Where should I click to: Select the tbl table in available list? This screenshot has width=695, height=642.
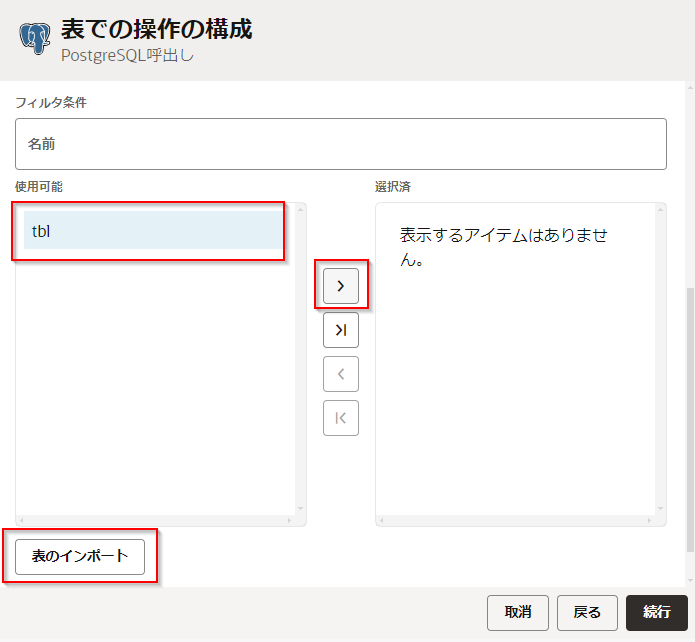click(153, 230)
